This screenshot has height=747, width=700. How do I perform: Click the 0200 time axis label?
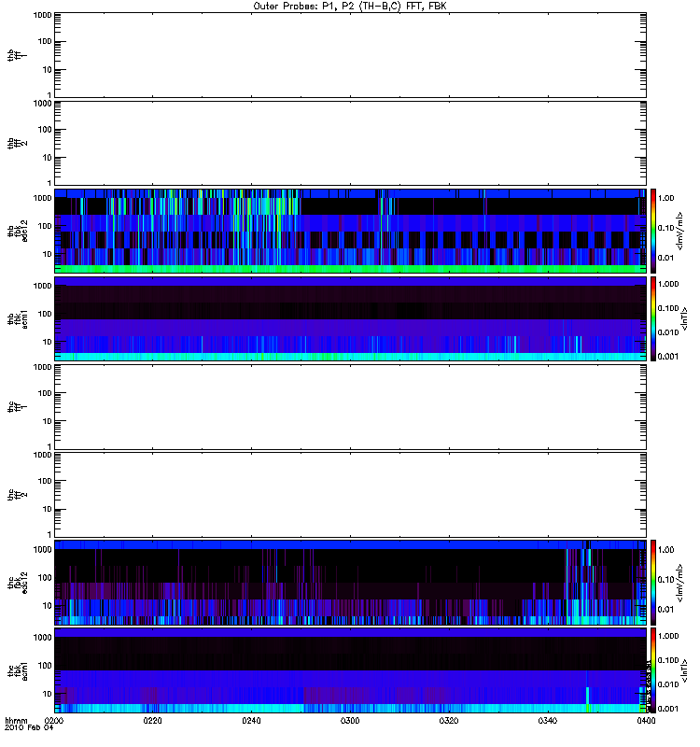(54, 721)
